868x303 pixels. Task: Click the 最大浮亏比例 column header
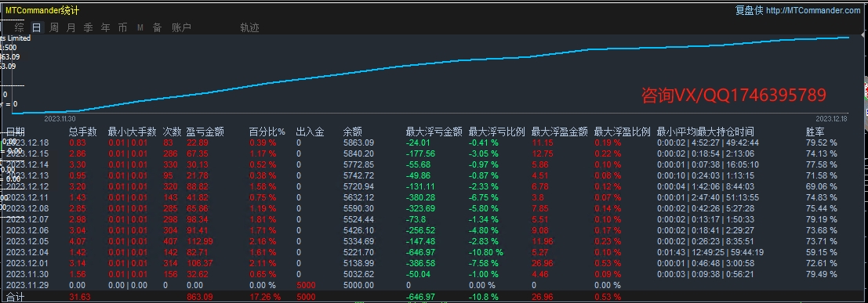[x=496, y=132]
